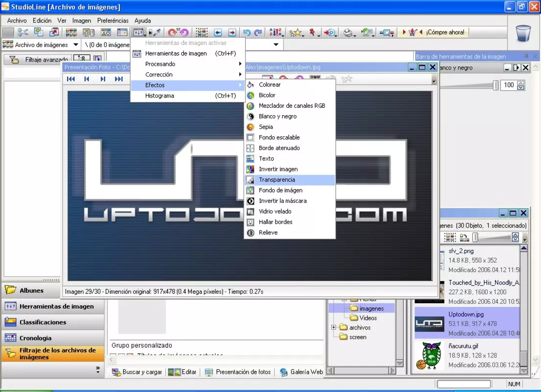Click the Filtraje avanzado button

[x=39, y=60]
